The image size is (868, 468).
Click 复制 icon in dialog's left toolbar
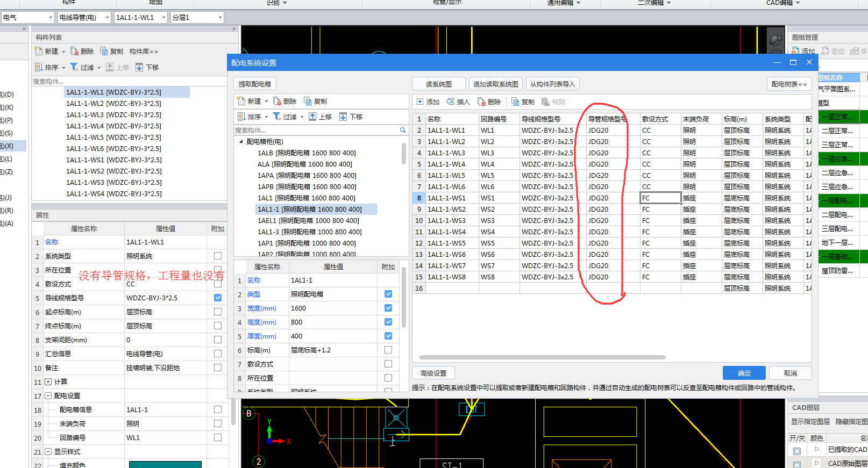[x=308, y=101]
